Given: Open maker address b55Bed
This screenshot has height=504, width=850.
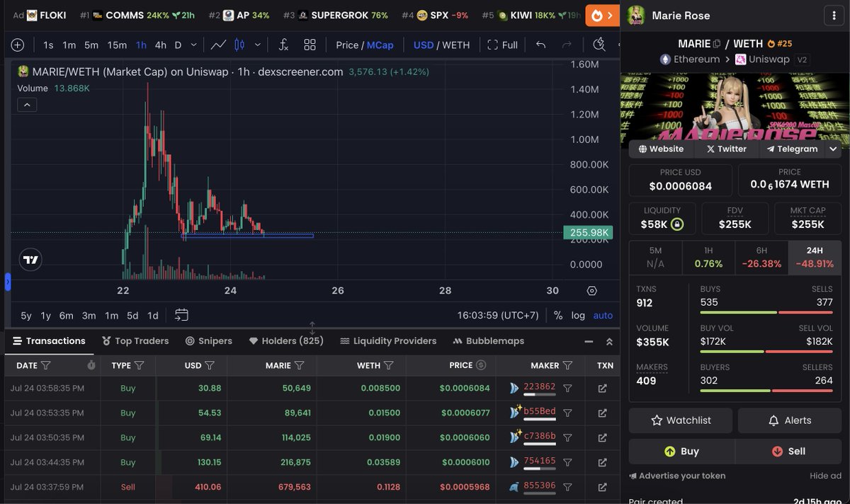Looking at the screenshot, I should [539, 411].
